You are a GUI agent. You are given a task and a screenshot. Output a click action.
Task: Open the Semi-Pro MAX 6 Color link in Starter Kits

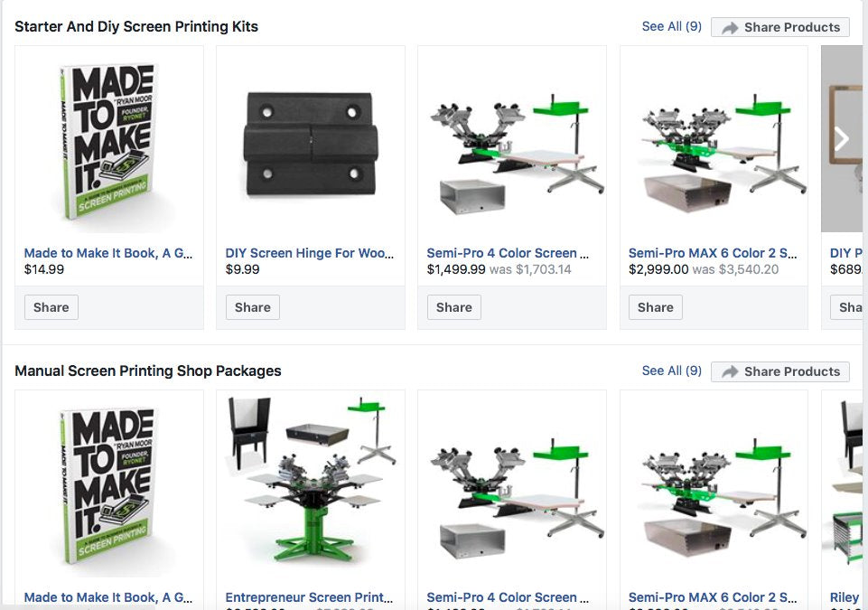coord(713,253)
